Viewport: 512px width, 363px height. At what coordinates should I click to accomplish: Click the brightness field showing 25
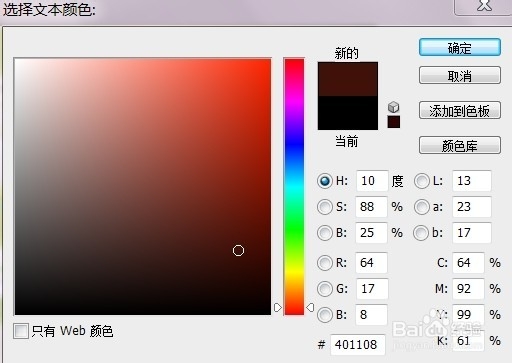point(371,233)
